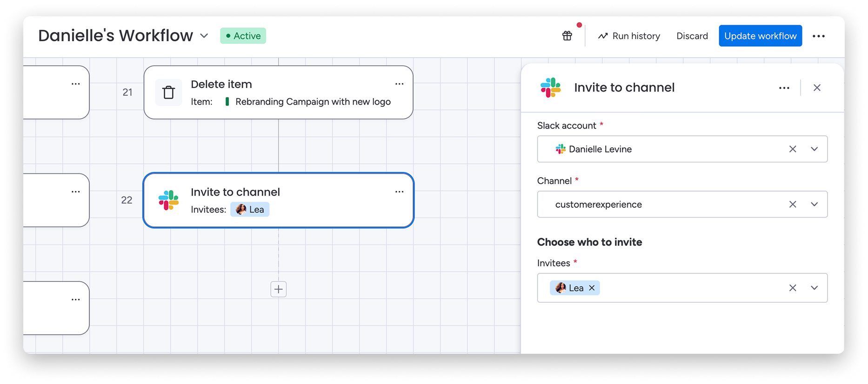Screen dimensions: 868x384
Task: Expand the Slack account dropdown
Action: 814,149
